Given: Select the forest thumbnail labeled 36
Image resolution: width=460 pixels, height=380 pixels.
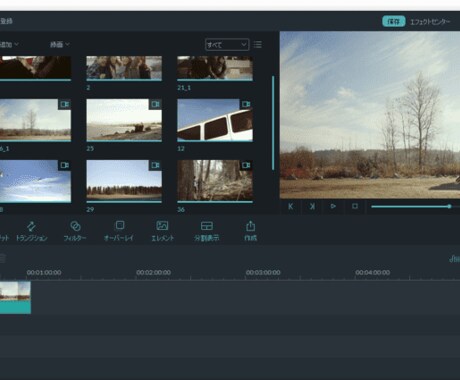Looking at the screenshot, I should click(x=215, y=181).
